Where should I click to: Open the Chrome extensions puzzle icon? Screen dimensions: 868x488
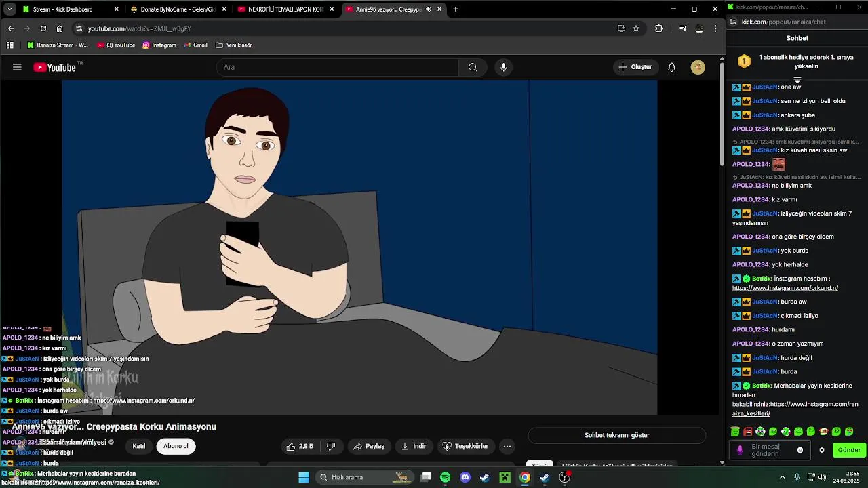click(x=658, y=28)
